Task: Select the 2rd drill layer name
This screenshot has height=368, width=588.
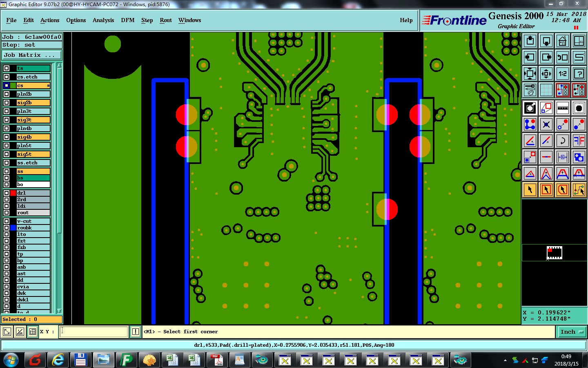Action: tap(33, 200)
